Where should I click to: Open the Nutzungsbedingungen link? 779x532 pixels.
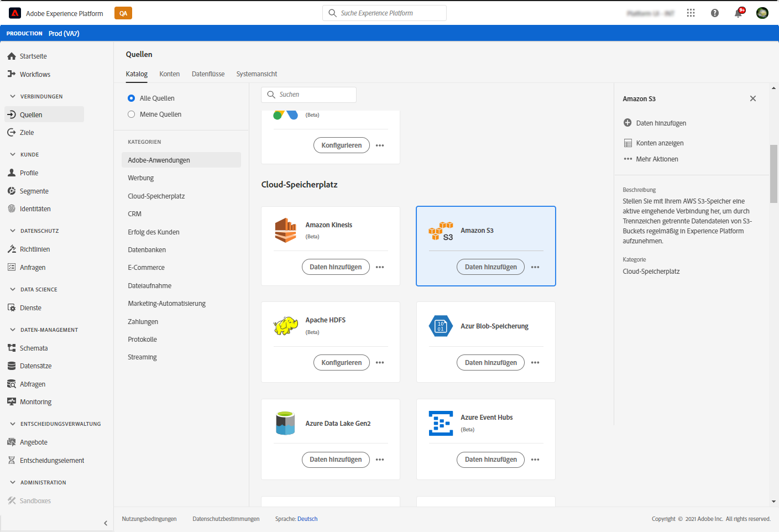(x=149, y=519)
